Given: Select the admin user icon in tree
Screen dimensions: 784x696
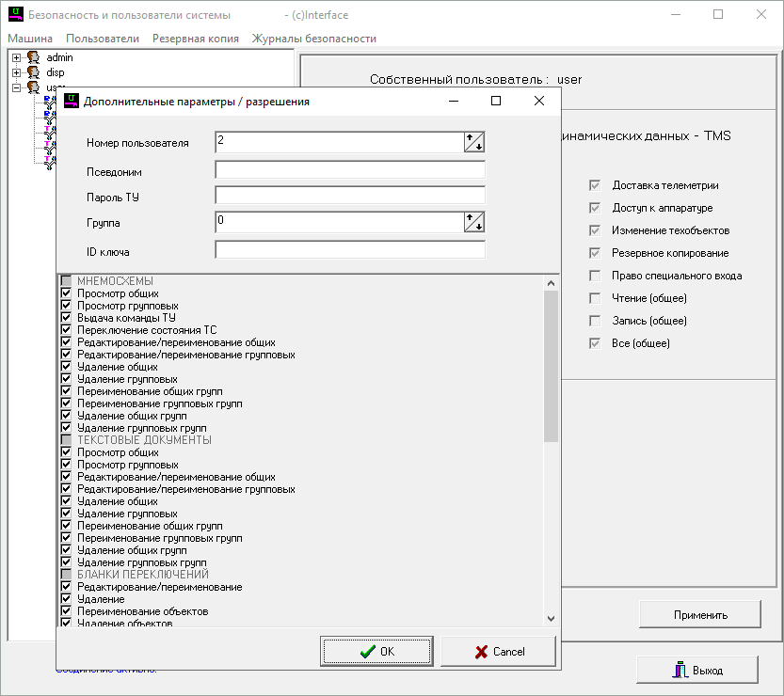Looking at the screenshot, I should coord(33,58).
